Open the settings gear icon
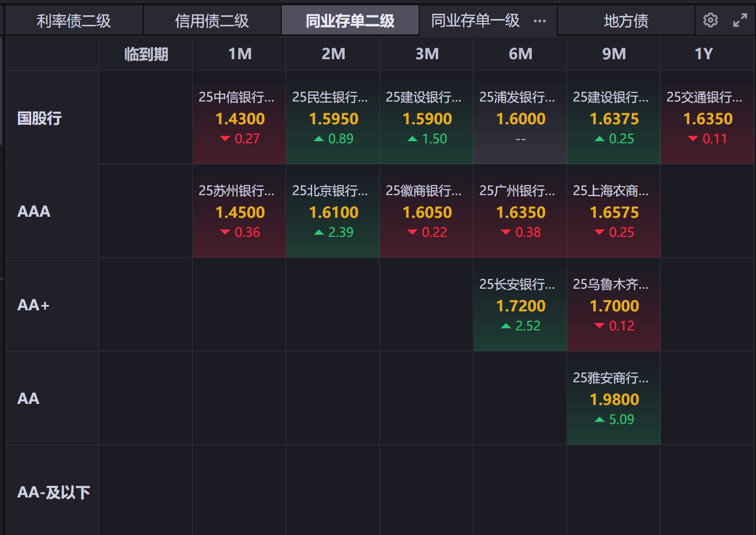The height and width of the screenshot is (535, 756). pyautogui.click(x=710, y=21)
